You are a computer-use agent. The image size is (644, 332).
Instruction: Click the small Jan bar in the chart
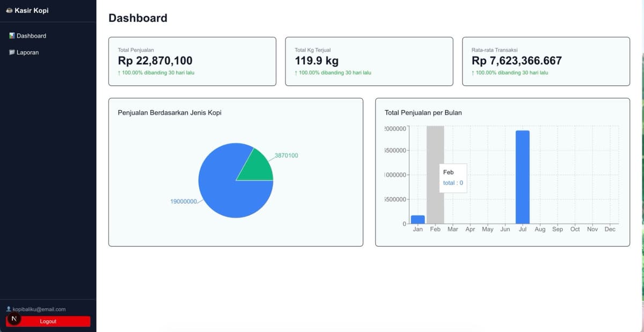coord(418,219)
